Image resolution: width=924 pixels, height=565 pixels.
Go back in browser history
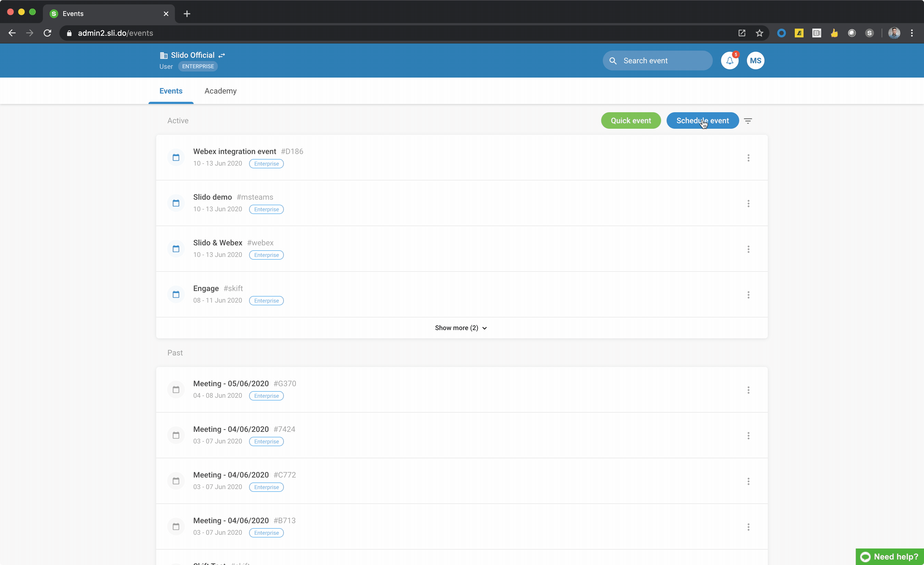(12, 33)
